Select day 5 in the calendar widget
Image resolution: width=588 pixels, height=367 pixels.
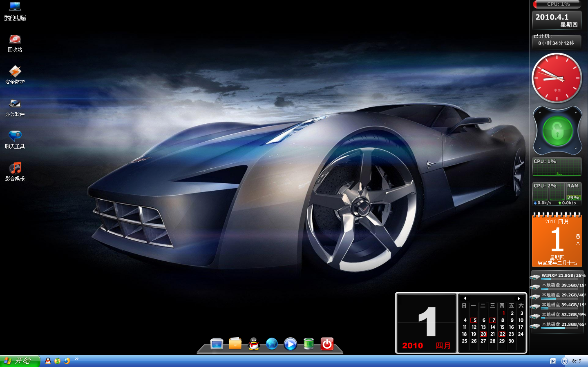click(474, 320)
